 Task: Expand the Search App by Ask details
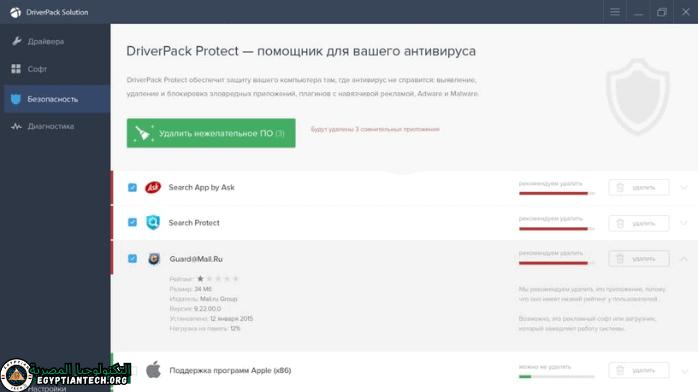click(x=684, y=187)
